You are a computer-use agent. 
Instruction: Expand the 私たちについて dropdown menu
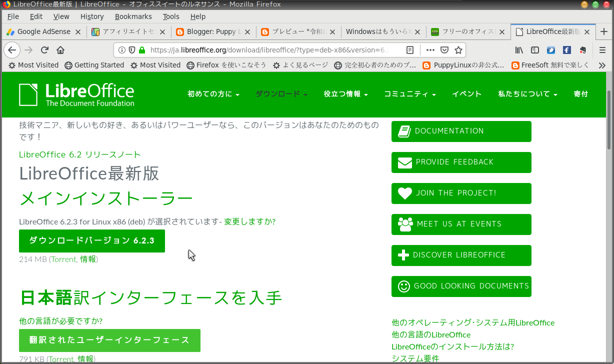point(527,94)
